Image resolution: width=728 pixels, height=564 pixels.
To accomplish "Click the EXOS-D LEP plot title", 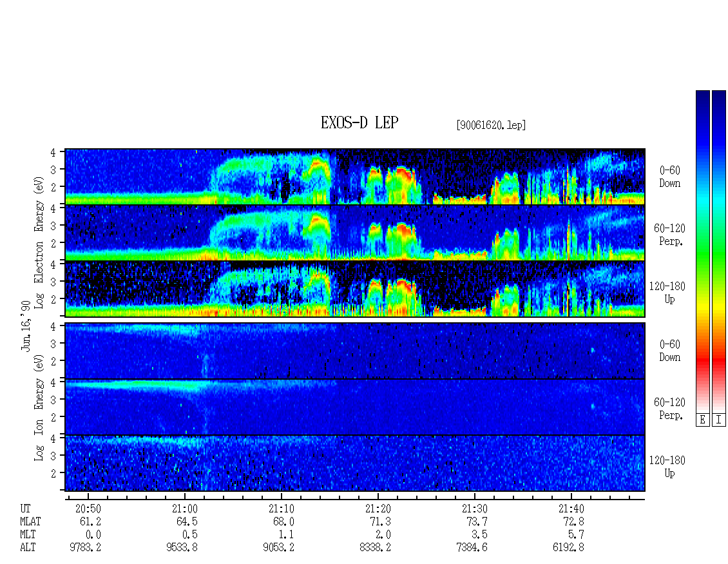I will coord(359,122).
